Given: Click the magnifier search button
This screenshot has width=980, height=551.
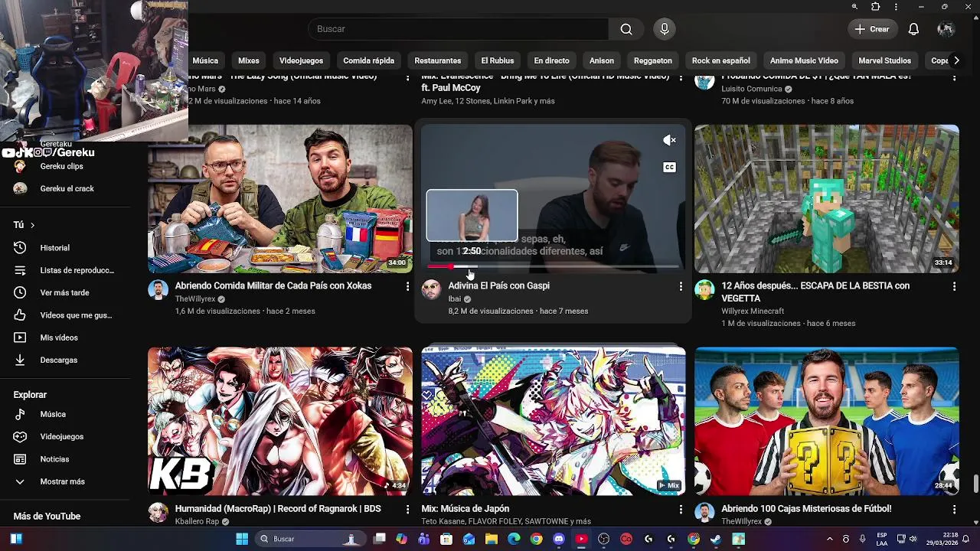Looking at the screenshot, I should pyautogui.click(x=626, y=29).
